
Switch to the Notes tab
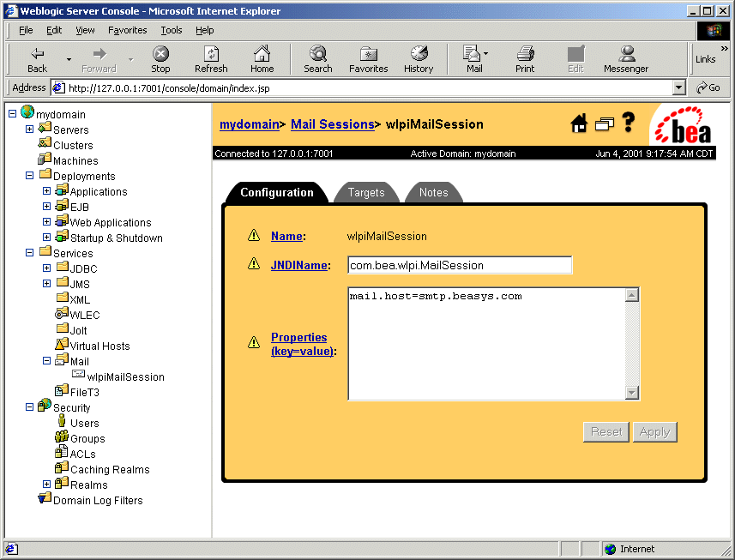434,193
